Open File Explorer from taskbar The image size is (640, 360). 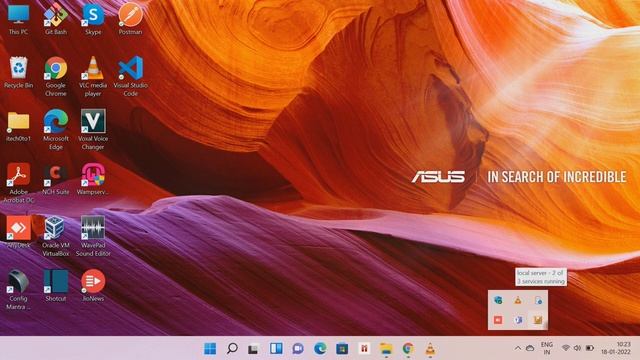coord(386,349)
